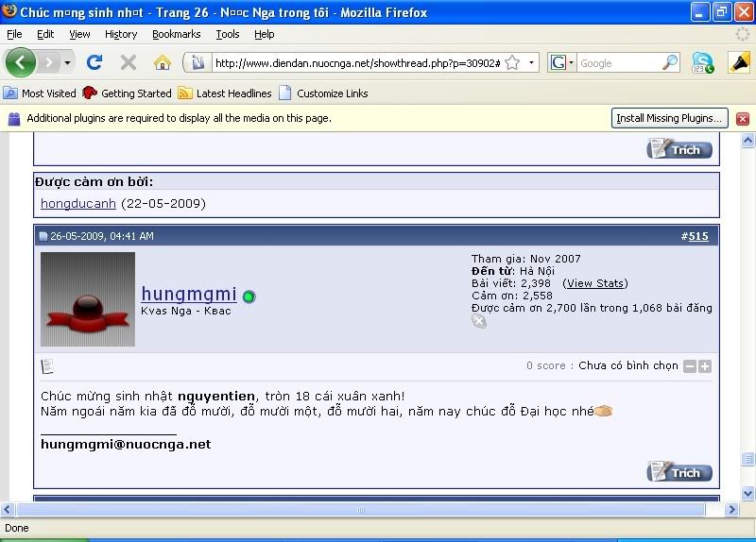This screenshot has height=542, width=756.
Task: Go to the Home page icon
Action: (x=163, y=62)
